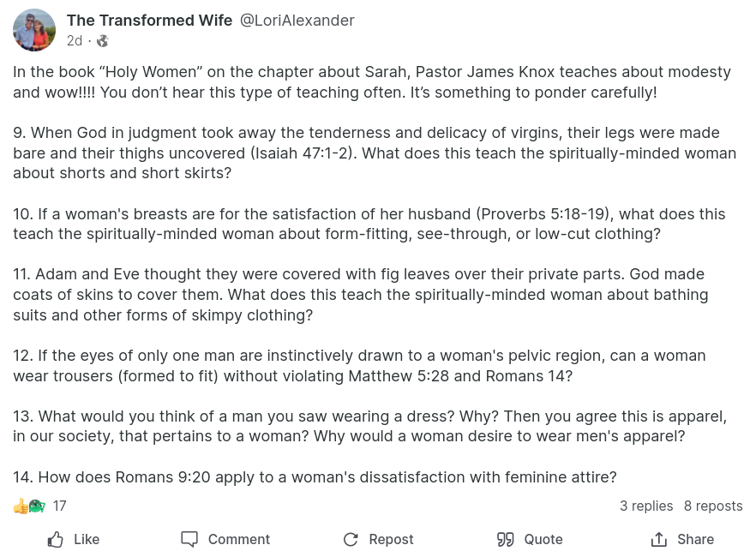Open the 2d post timestamp
Image resolution: width=756 pixels, height=557 pixels.
pos(75,41)
